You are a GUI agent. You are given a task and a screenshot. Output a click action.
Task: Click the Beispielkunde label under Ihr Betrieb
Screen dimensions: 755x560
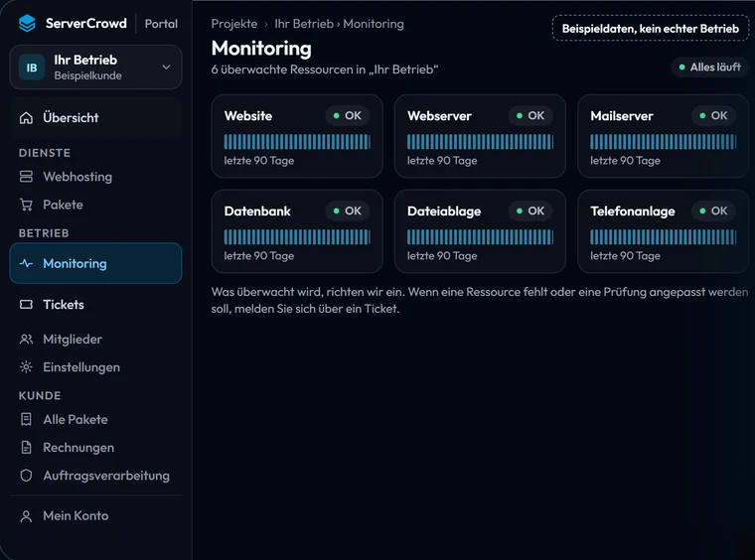(x=87, y=76)
